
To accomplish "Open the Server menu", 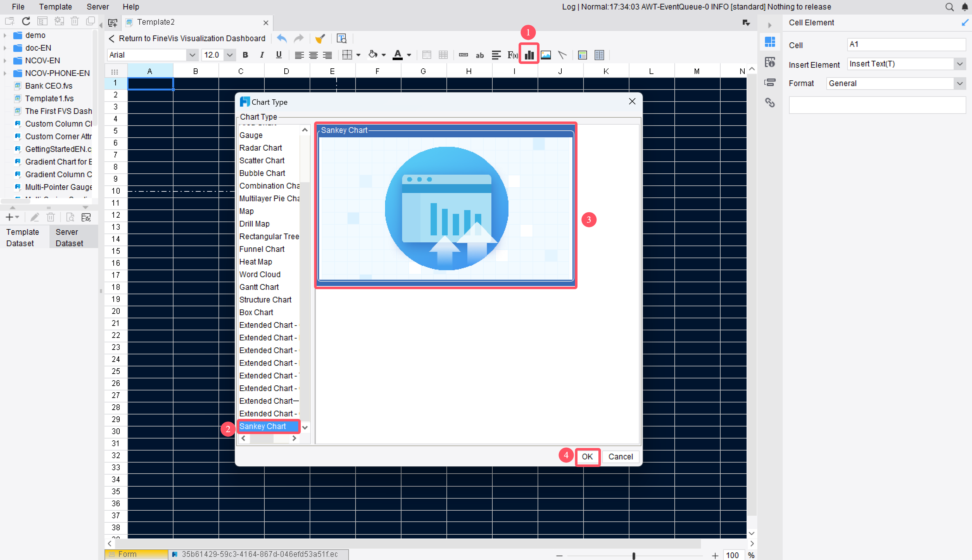I will pos(97,7).
